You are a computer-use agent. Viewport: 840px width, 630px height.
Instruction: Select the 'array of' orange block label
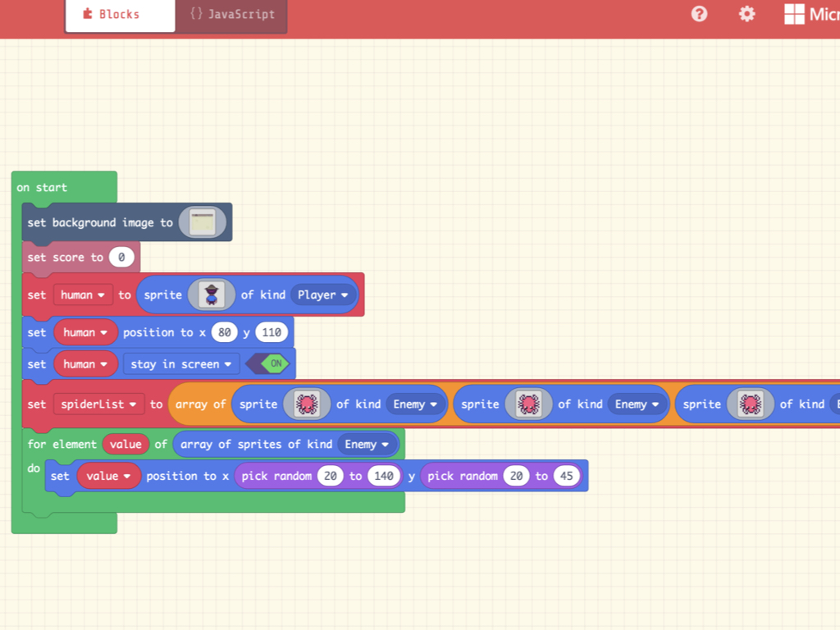tap(200, 404)
